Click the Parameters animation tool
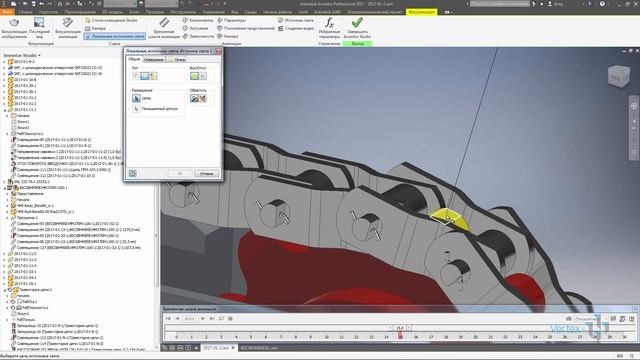This screenshot has width=640, height=360. pos(231,20)
